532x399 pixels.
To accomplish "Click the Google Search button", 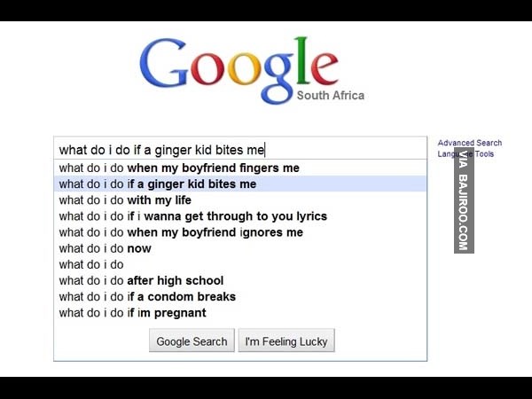I will click(x=192, y=340).
